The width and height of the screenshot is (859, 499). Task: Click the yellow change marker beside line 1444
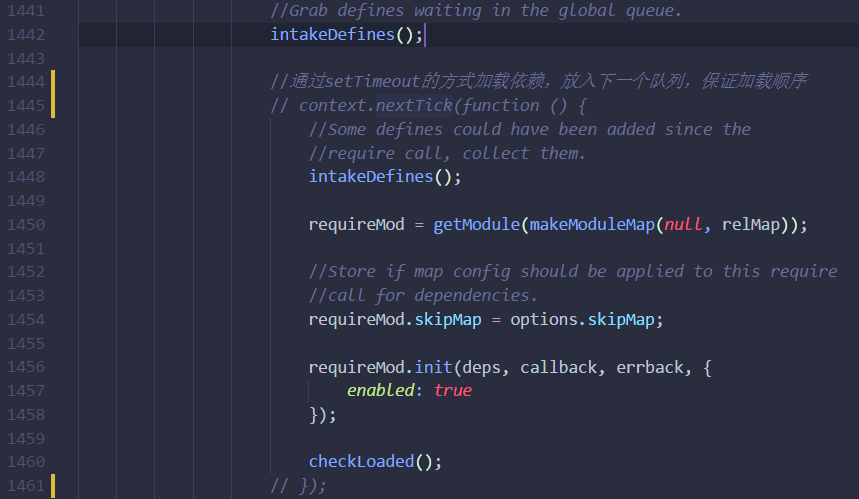[x=53, y=94]
